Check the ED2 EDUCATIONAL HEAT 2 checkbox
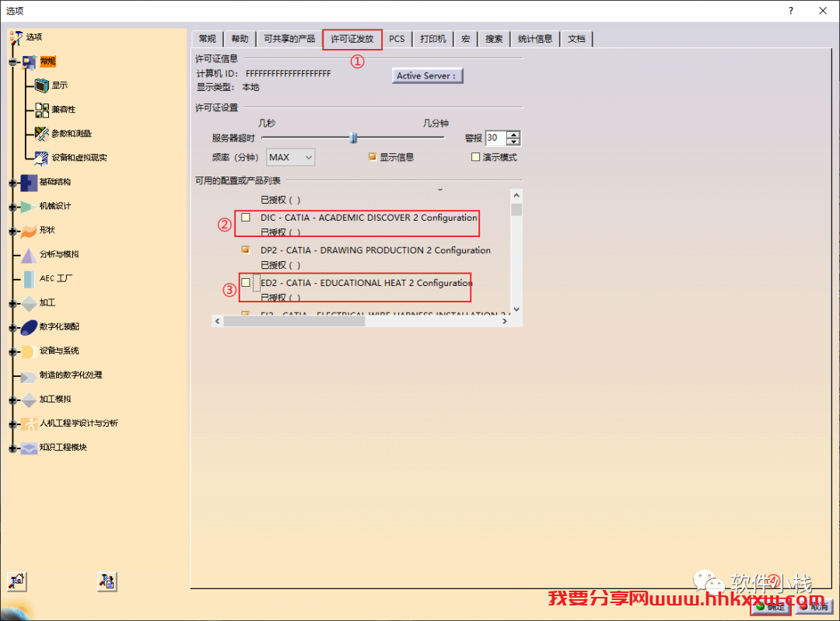Screen dimensions: 840x621 [x=246, y=282]
